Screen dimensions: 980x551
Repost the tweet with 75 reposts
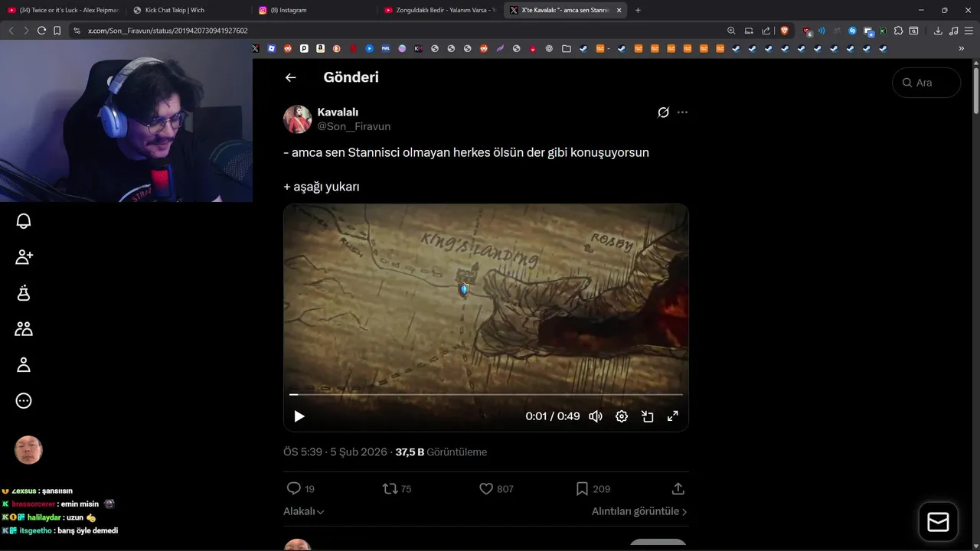pos(397,488)
